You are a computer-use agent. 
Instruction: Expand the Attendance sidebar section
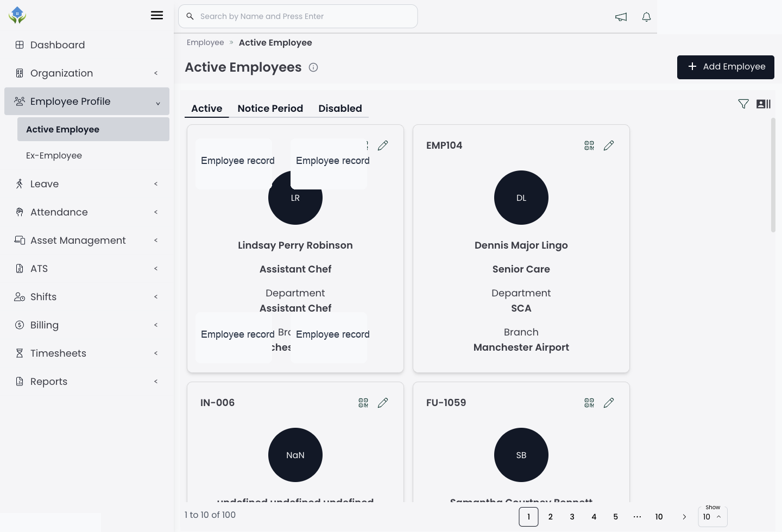(87, 212)
